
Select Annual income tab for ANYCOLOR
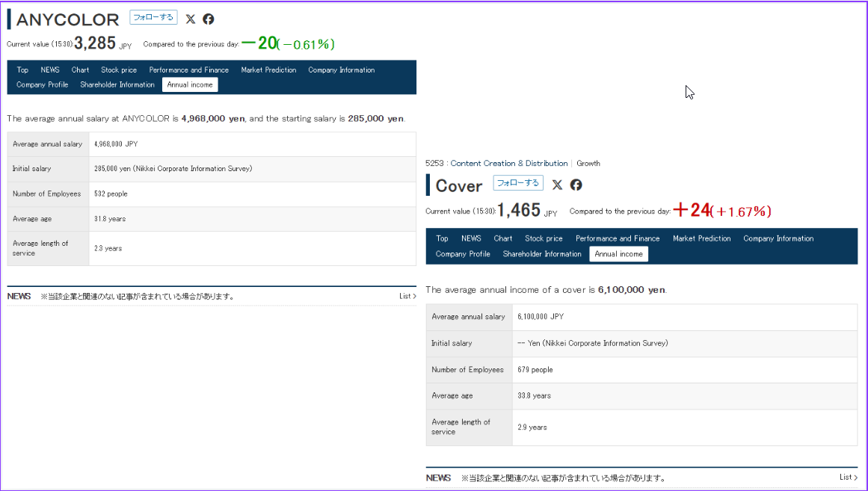(190, 84)
